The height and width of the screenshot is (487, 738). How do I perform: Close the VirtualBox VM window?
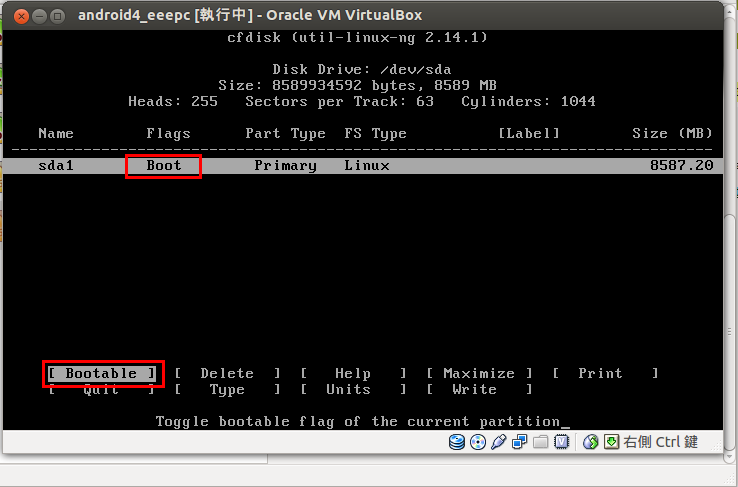click(x=21, y=16)
